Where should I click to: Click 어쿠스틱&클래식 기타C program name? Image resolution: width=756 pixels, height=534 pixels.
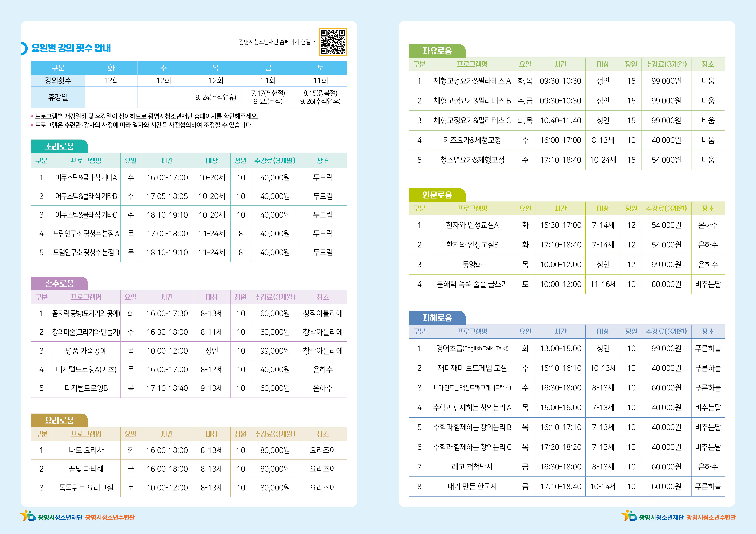(x=86, y=215)
